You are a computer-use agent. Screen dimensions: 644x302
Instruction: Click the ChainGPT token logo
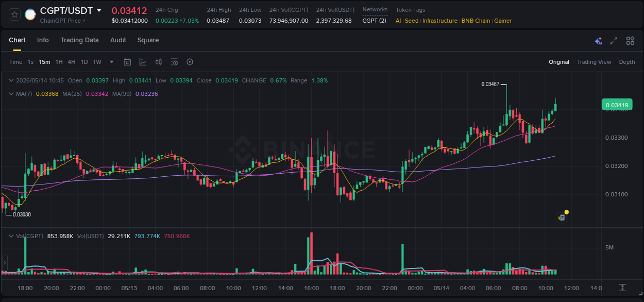[x=30, y=14]
